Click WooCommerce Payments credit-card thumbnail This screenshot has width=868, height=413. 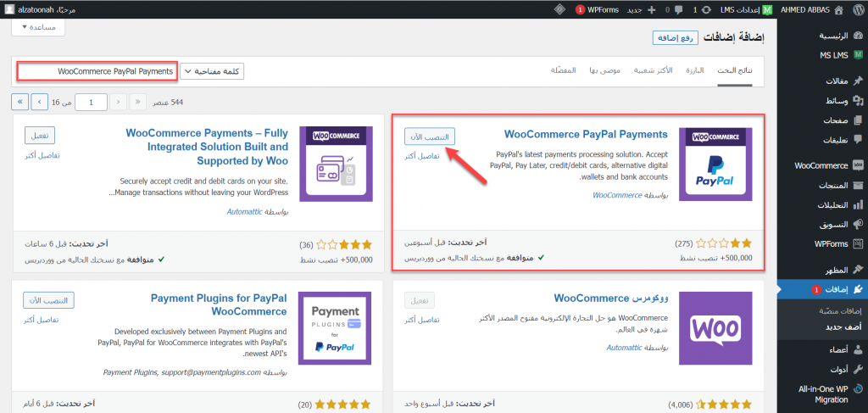click(x=336, y=164)
